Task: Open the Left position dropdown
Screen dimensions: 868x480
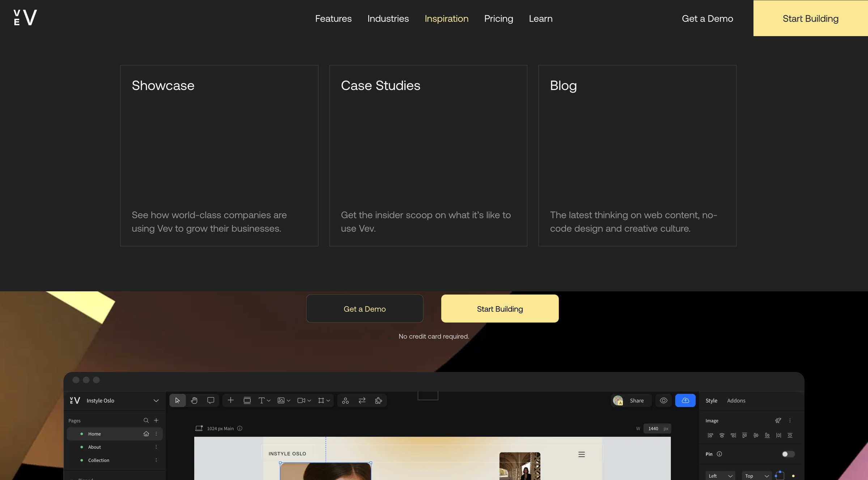Action: [720, 476]
